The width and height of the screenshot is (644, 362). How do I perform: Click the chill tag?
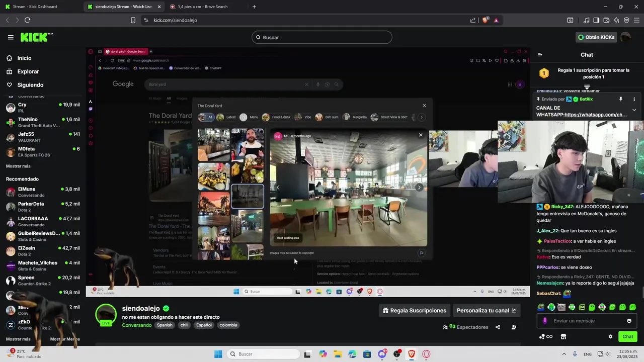pyautogui.click(x=184, y=325)
